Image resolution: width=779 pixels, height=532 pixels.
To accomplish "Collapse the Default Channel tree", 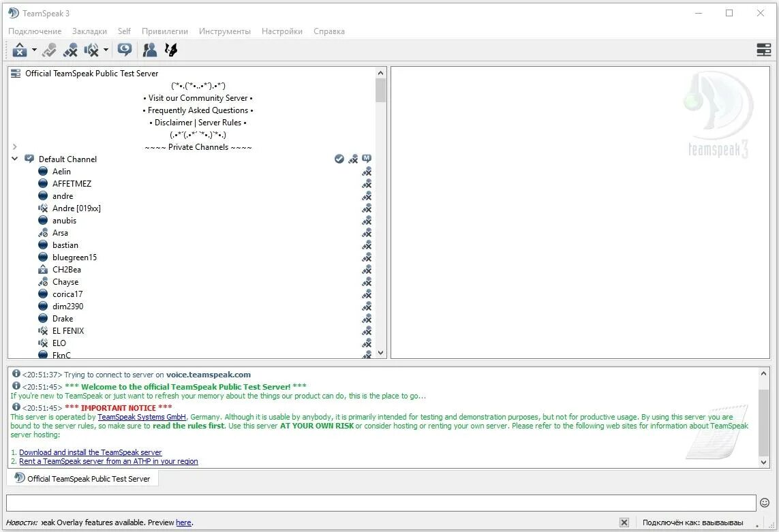I will point(15,159).
